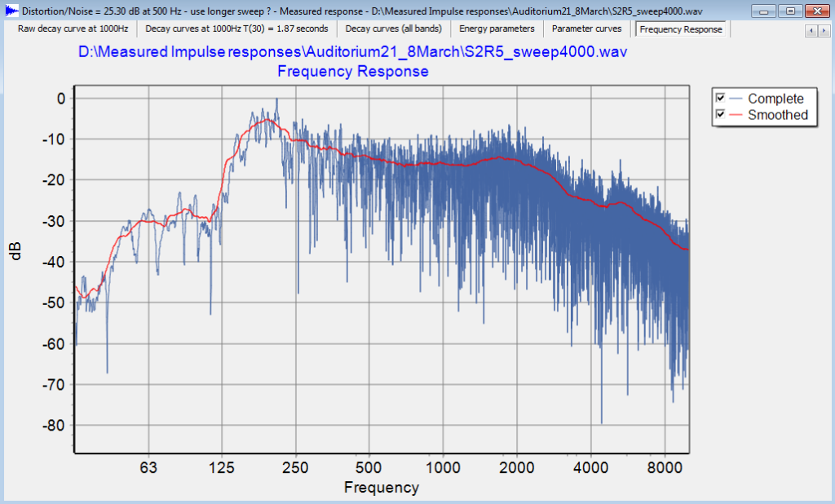The height and width of the screenshot is (504, 835).
Task: Click the 1000 tick label on frequency axis
Action: [x=443, y=468]
